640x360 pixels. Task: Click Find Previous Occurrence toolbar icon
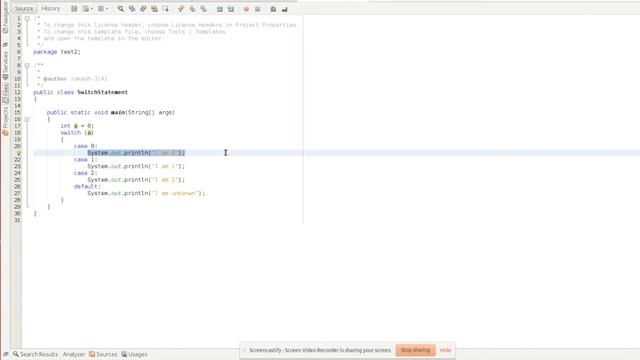[x=132, y=9]
